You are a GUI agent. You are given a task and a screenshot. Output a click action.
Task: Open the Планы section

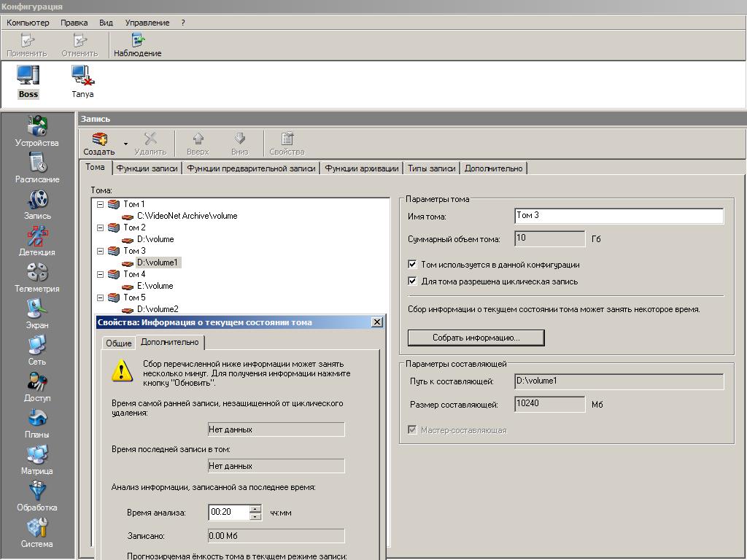click(x=37, y=424)
